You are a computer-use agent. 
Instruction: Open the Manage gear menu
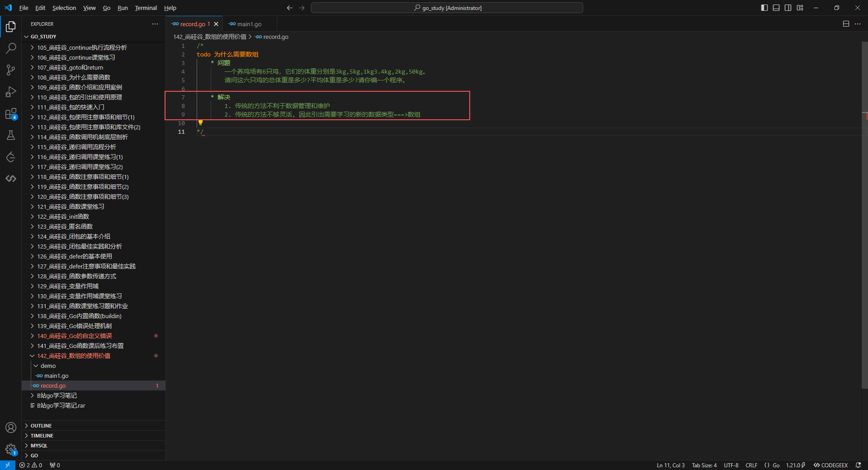(11, 449)
